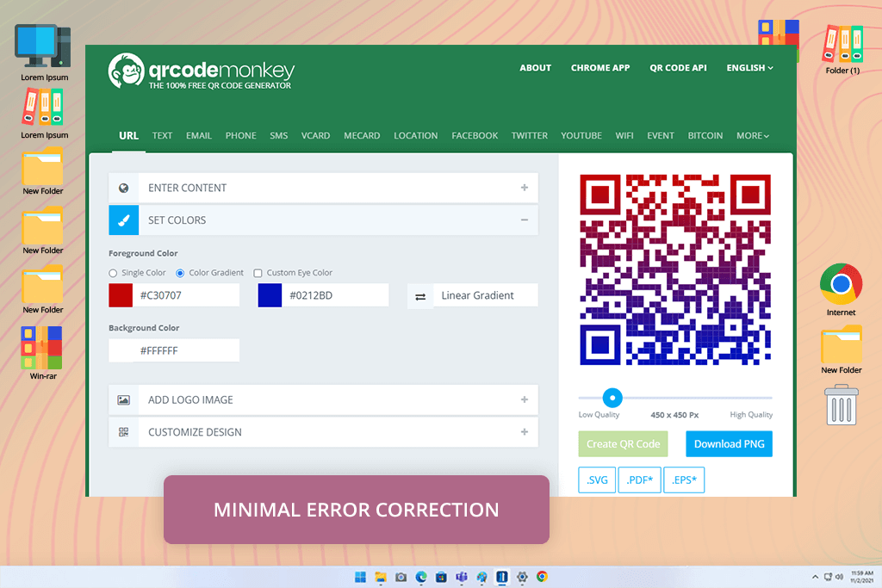Switch to the YouTube tab
Viewport: 882px width, 588px height.
(x=581, y=135)
